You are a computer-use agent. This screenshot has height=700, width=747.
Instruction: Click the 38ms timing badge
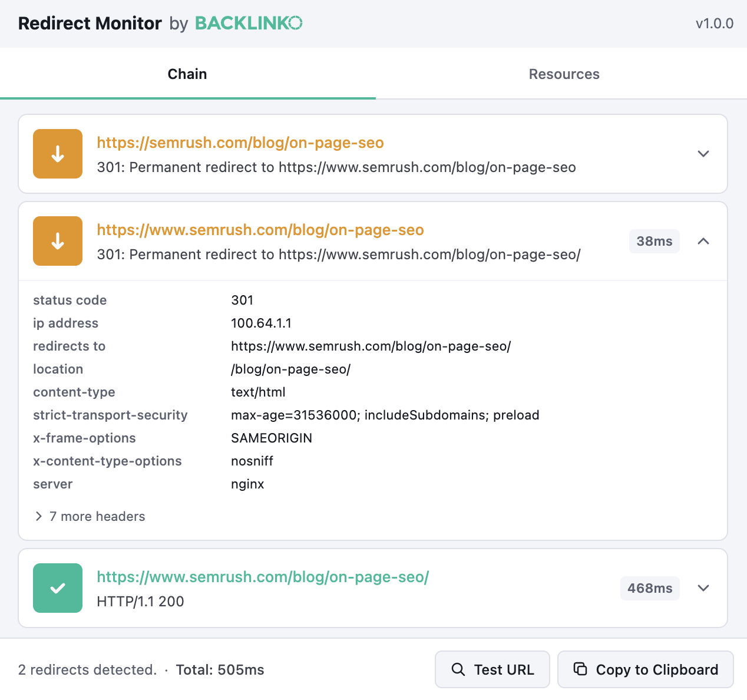655,241
